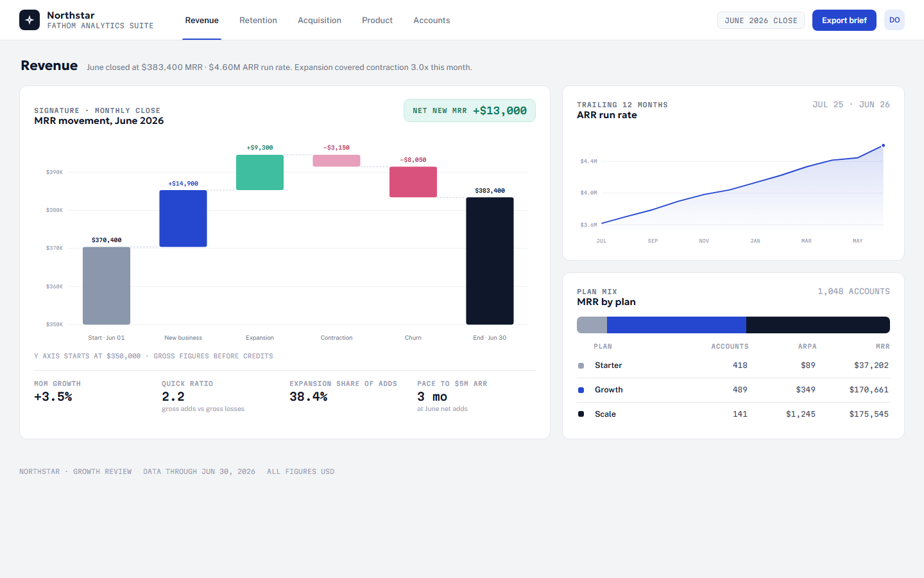The height and width of the screenshot is (578, 924).
Task: Click the Export brief button
Action: 844,20
